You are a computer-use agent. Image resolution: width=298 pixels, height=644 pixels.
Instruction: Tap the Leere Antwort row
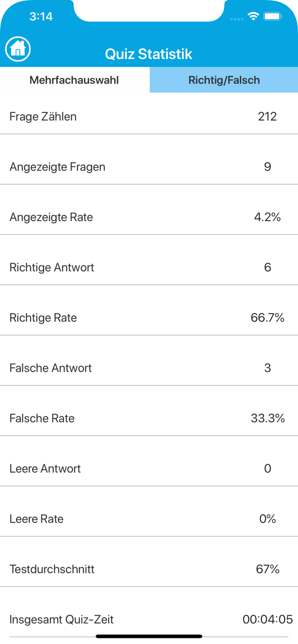149,468
